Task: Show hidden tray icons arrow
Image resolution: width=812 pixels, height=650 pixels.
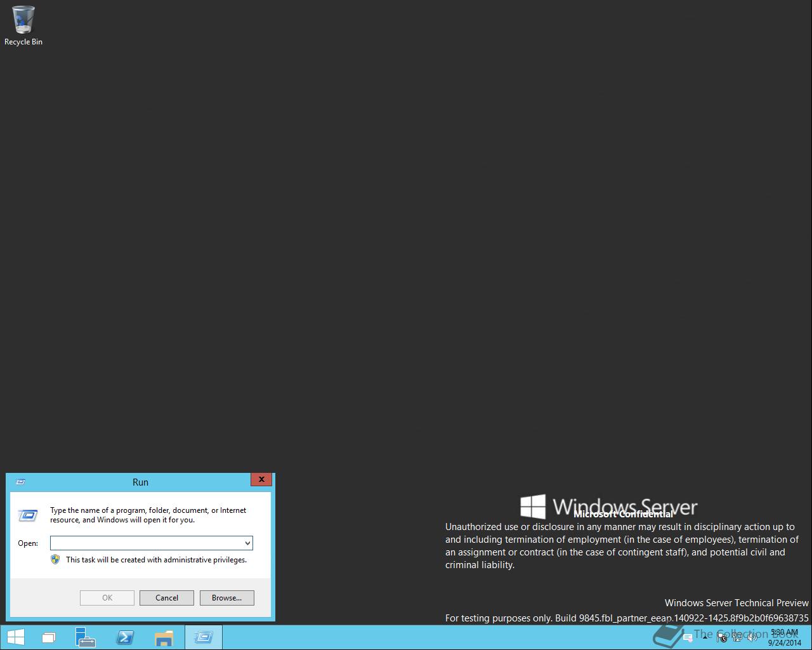Action: tap(705, 638)
